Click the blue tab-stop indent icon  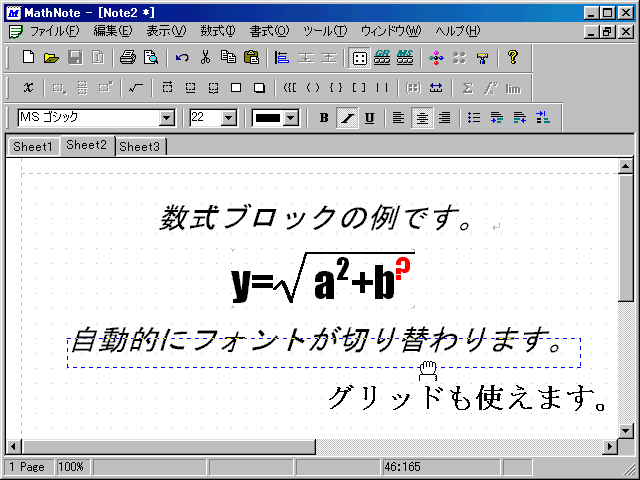[543, 118]
